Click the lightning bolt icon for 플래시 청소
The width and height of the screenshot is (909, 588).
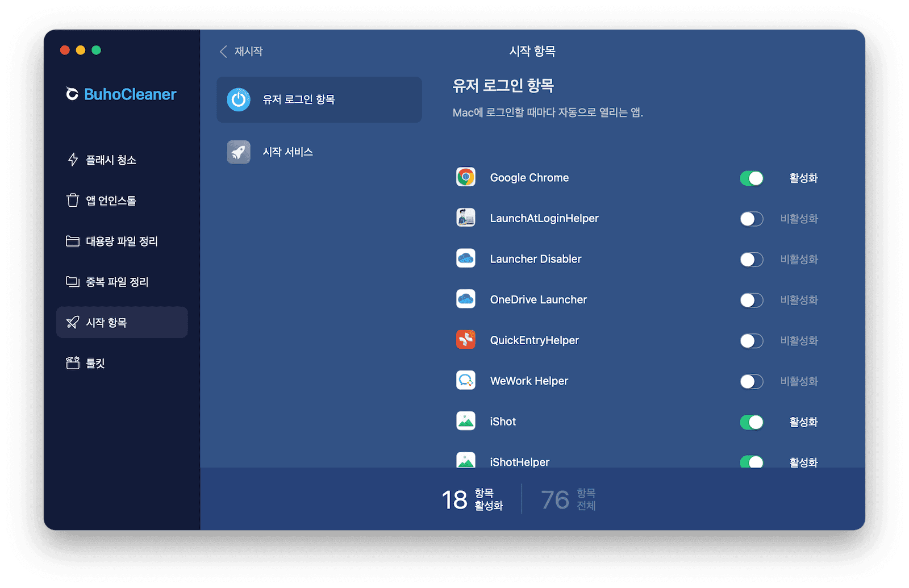tap(73, 160)
